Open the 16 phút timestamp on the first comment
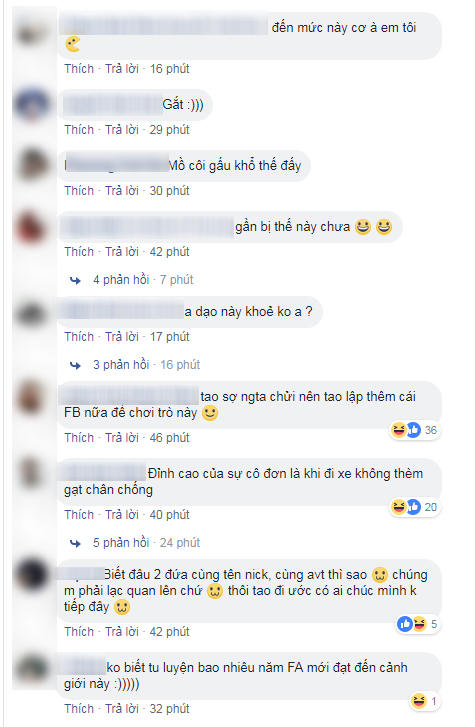 pos(169,69)
